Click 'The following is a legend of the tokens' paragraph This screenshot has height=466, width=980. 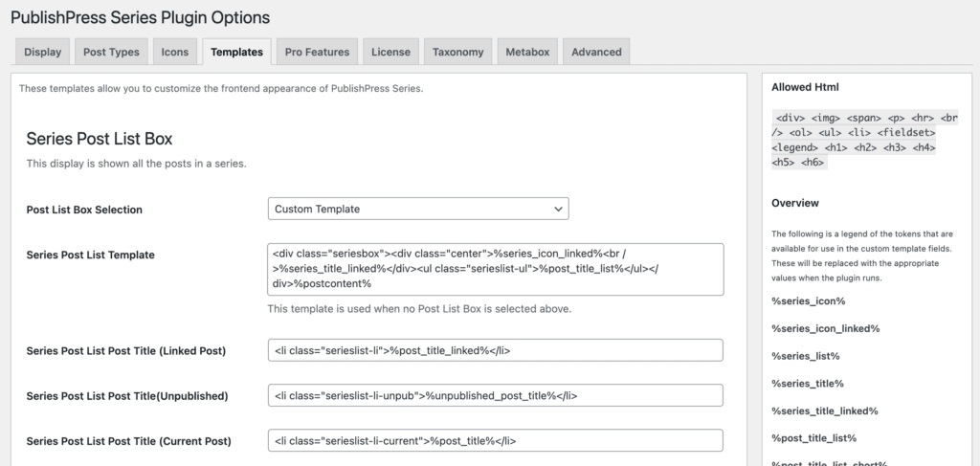(x=862, y=256)
